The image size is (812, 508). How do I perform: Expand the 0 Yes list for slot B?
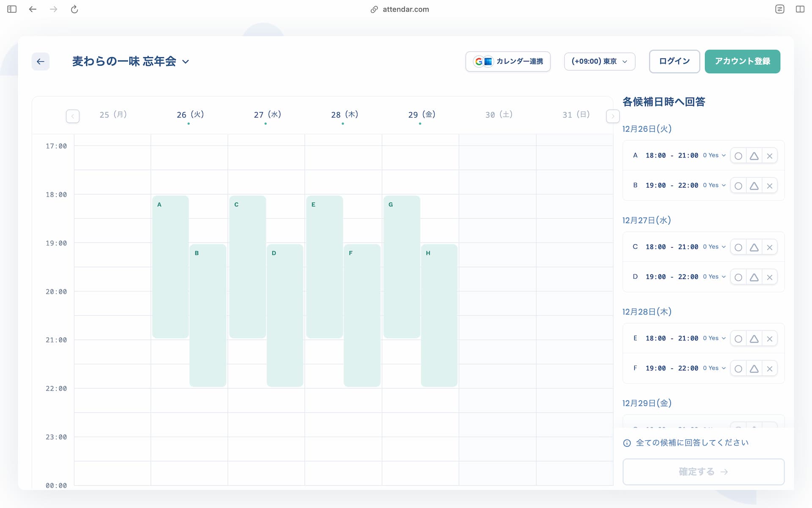[714, 185]
